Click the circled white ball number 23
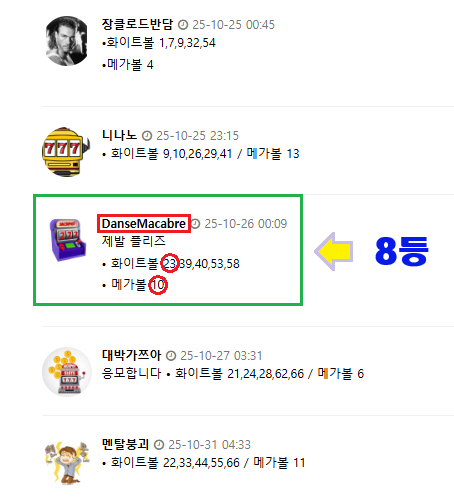Image resolution: width=454 pixels, height=503 pixels. [x=170, y=263]
